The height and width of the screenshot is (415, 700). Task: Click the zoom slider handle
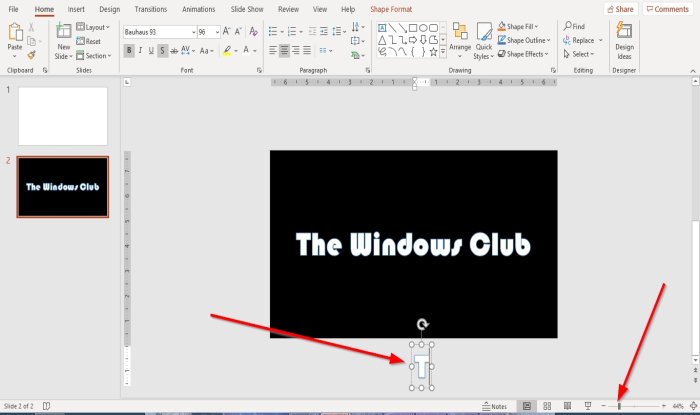click(x=619, y=406)
